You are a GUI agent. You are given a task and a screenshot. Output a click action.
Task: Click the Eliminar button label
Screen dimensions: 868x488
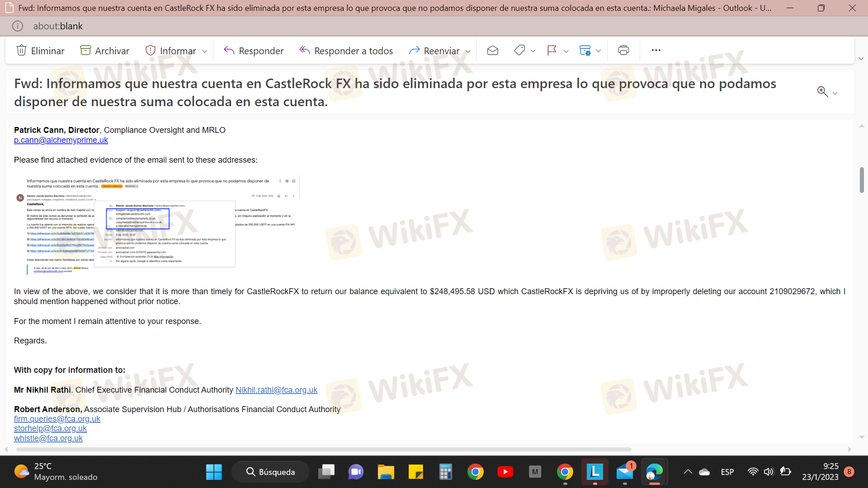(x=47, y=51)
